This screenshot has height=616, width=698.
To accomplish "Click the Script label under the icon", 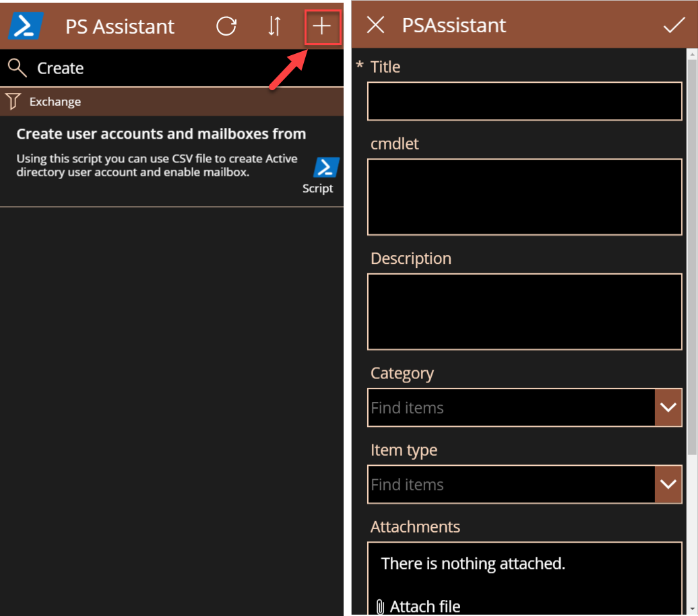I will 317,189.
